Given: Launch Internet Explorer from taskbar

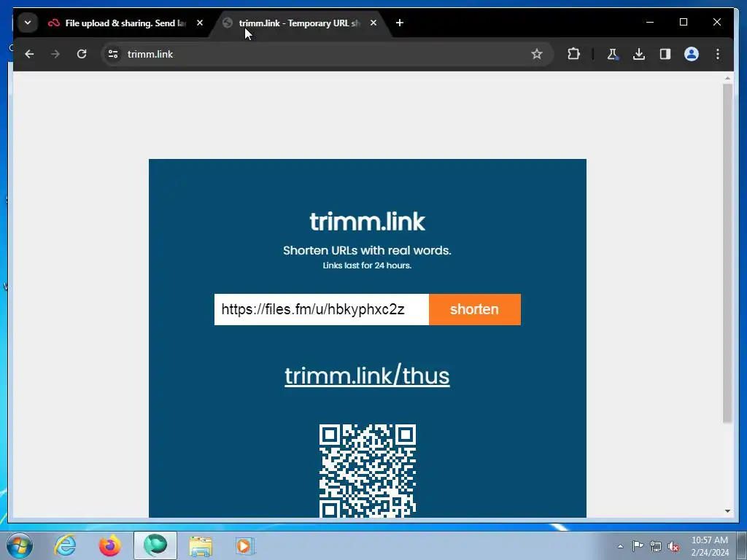Looking at the screenshot, I should point(65,545).
